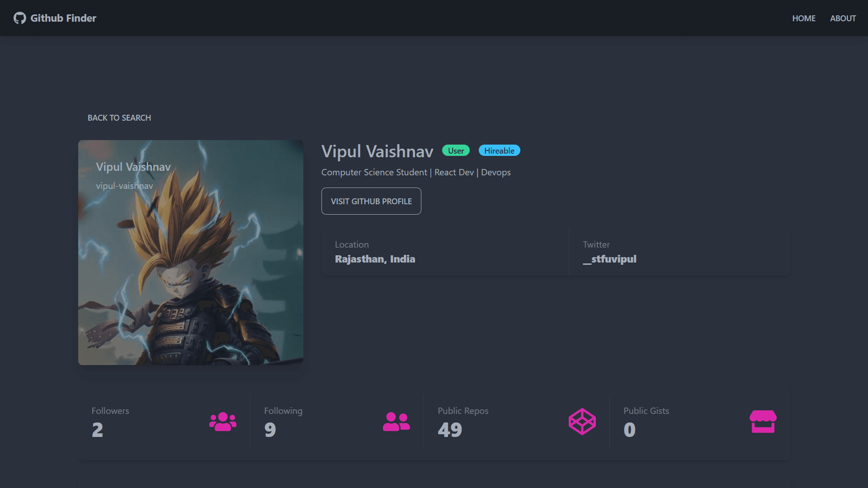Click the Github Finder title text
Viewport: 868px width, 488px height.
pos(63,18)
